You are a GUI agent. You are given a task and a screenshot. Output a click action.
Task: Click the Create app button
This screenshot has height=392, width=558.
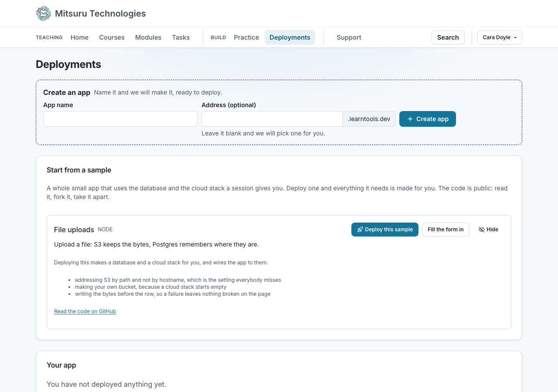click(428, 119)
